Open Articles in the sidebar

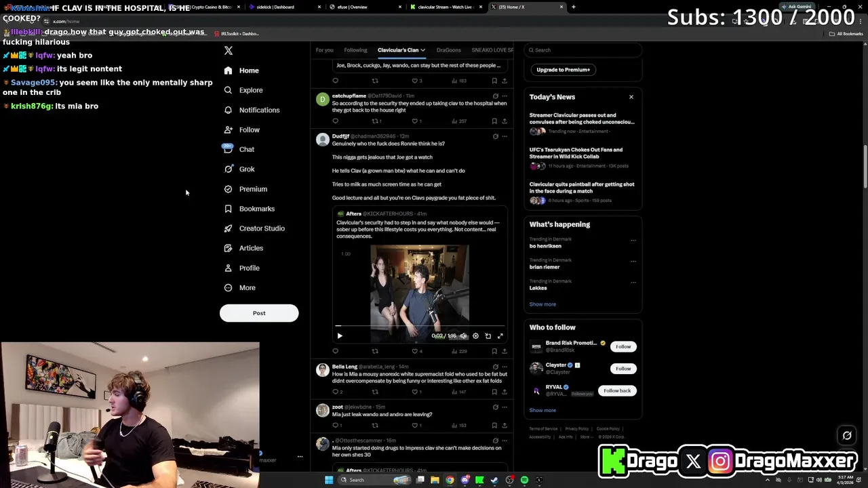point(243,248)
